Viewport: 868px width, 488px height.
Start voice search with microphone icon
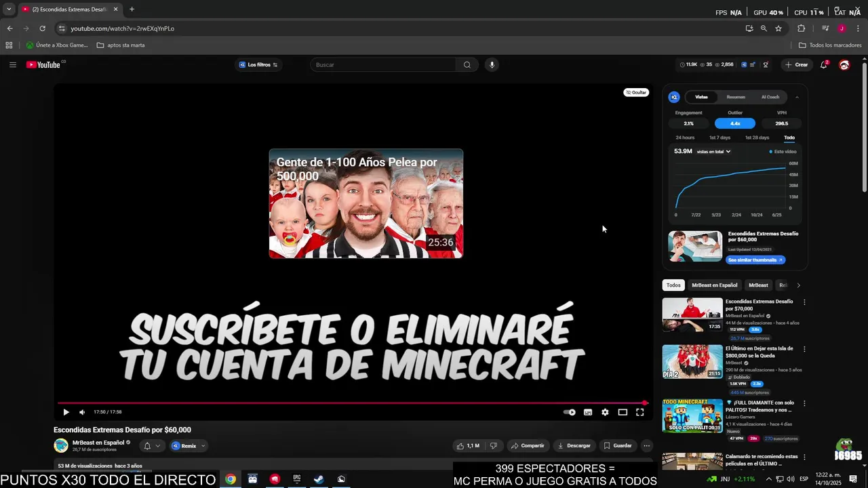click(492, 65)
